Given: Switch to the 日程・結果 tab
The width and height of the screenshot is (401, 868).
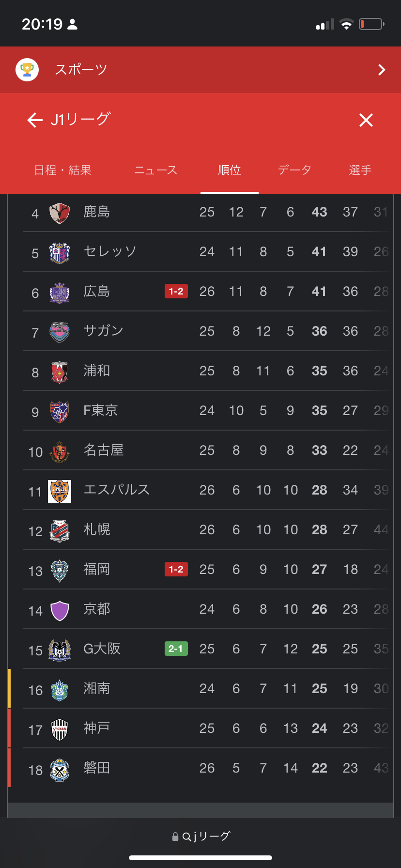Looking at the screenshot, I should point(63,170).
